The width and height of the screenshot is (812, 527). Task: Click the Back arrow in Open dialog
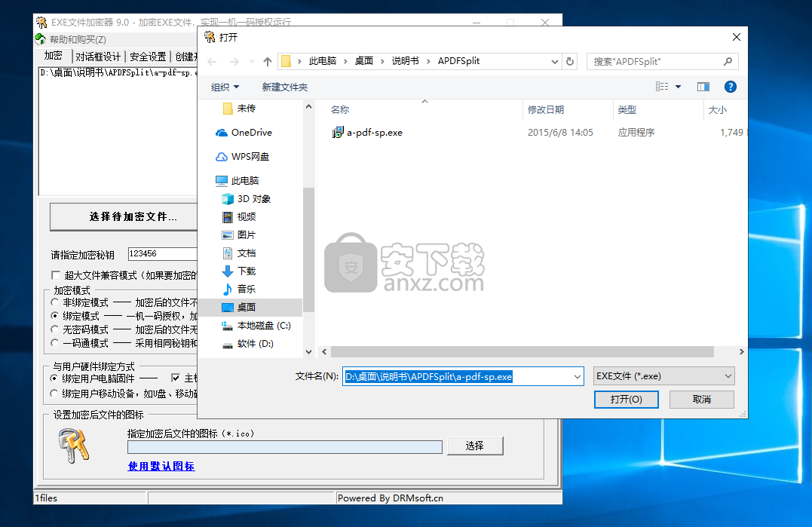[x=213, y=62]
